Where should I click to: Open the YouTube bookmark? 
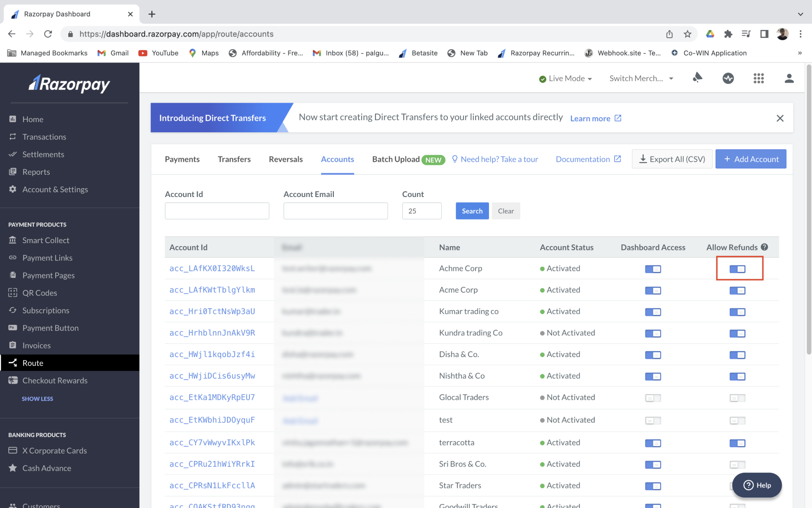158,53
